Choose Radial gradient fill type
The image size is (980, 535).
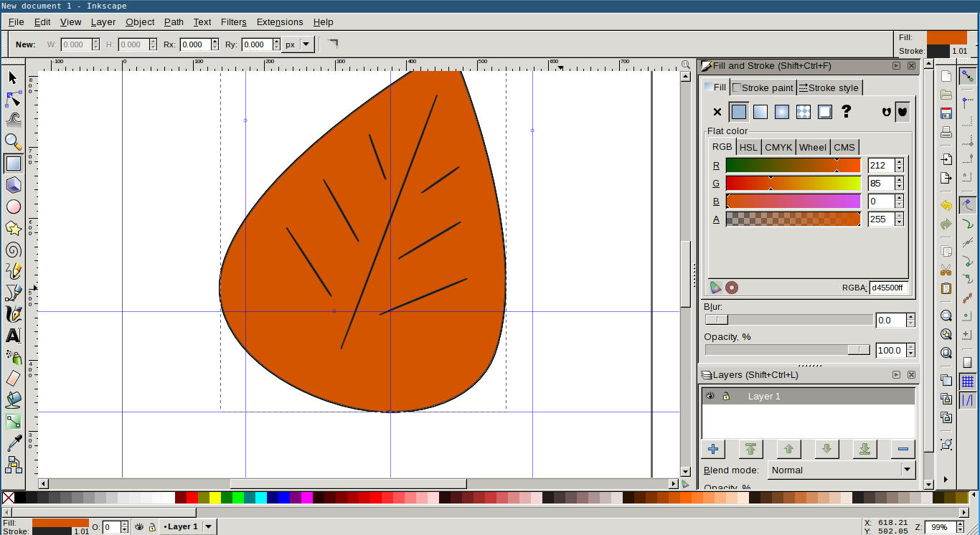(782, 112)
